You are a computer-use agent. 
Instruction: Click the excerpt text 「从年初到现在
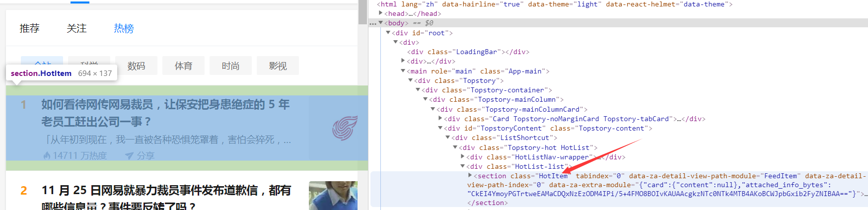coord(167,140)
